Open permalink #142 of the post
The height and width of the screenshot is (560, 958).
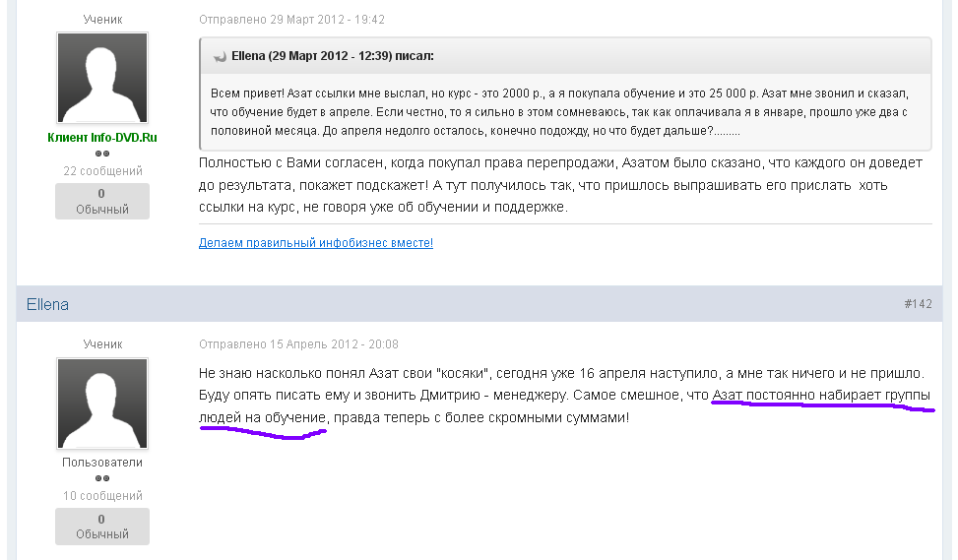coord(918,304)
